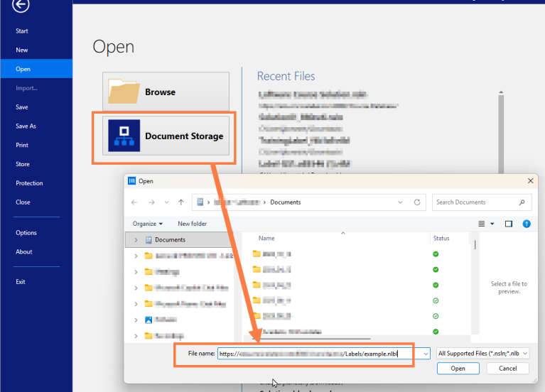Open the All Supported Files type dropdown
The image size is (545, 392).
pyautogui.click(x=482, y=354)
